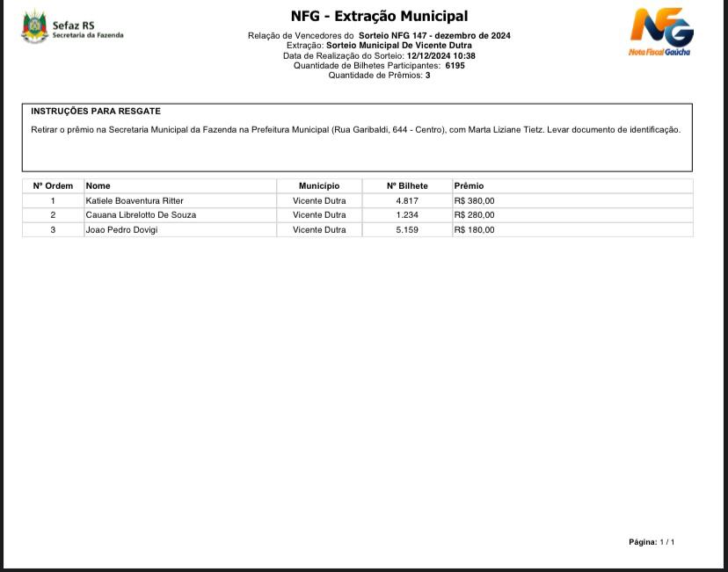Screen dimensions: 728x572
Task: Click prize value 'R$ 280,00'
Action: click(474, 214)
